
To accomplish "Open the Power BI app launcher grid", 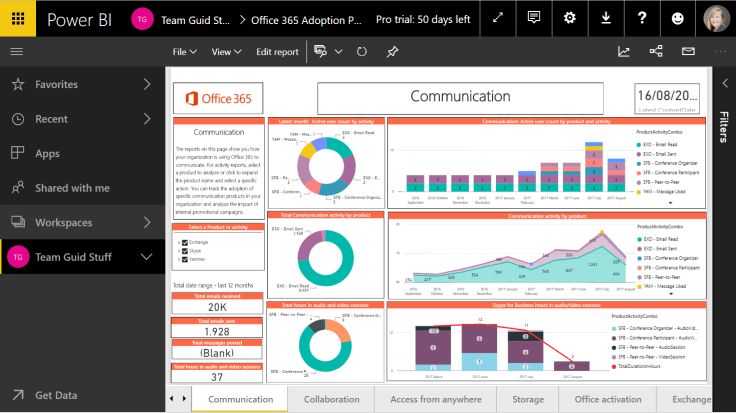I will [17, 18].
